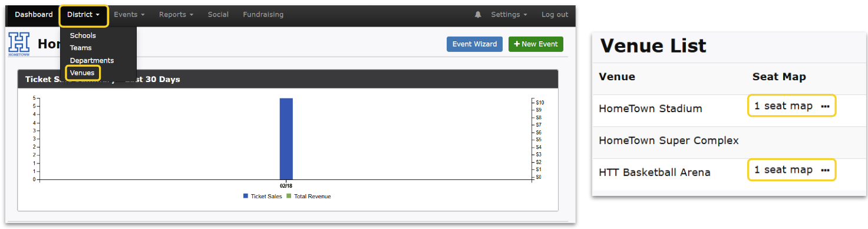Screen dimensions: 868x229
Task: Click the blue Ticket Sales legend swatch
Action: pyautogui.click(x=246, y=196)
